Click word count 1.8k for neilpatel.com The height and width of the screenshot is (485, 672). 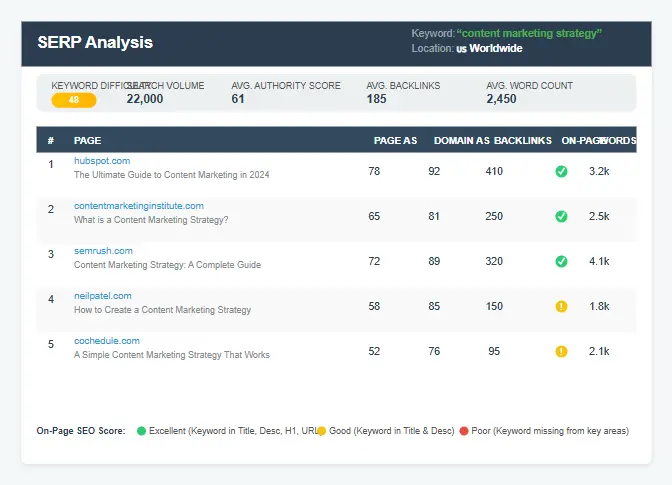pyautogui.click(x=599, y=306)
